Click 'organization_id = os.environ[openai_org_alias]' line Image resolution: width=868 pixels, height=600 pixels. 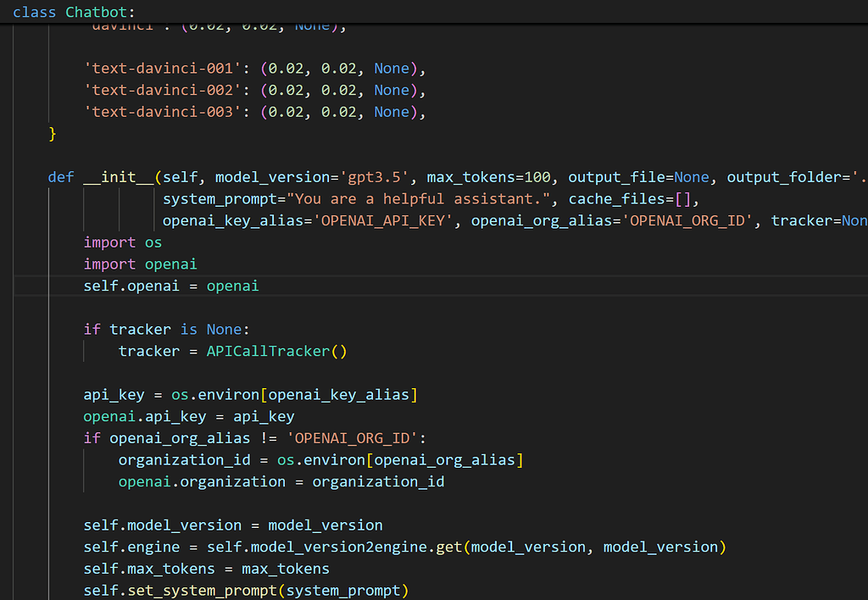click(320, 460)
